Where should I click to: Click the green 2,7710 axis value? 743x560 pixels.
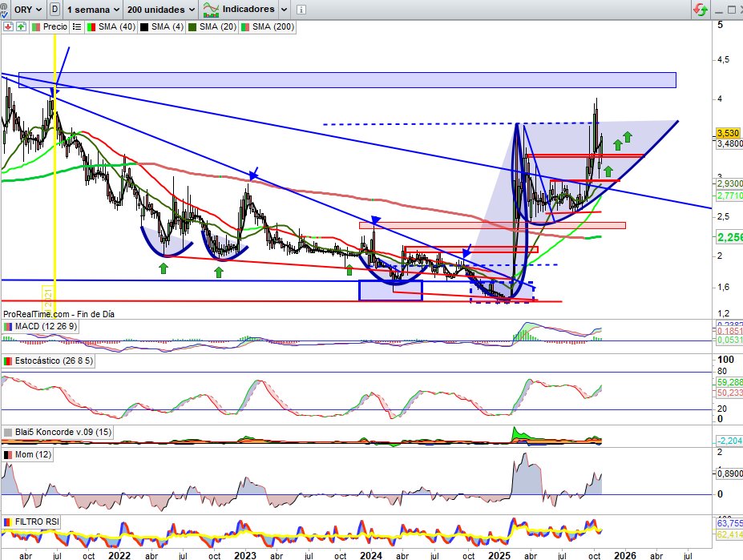pyautogui.click(x=729, y=195)
